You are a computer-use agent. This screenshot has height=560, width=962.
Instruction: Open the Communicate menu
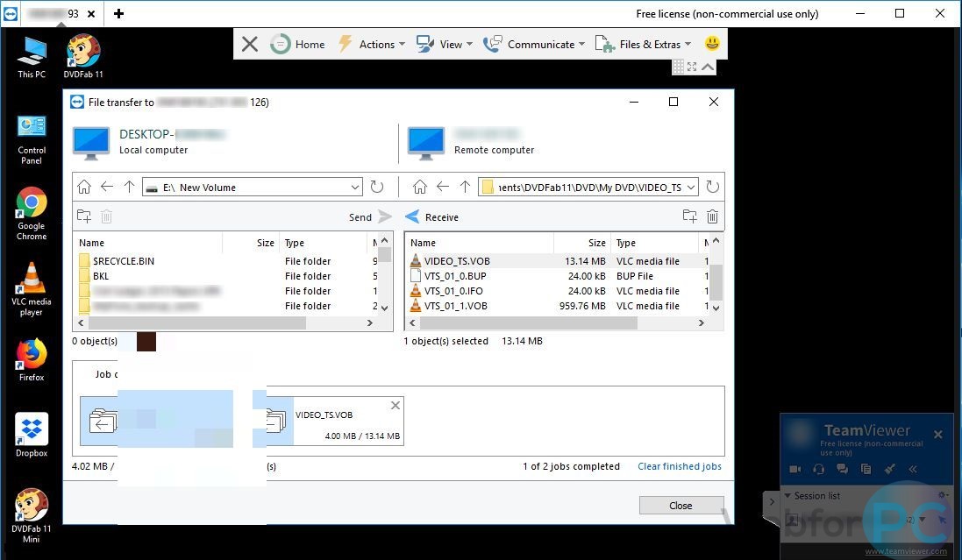pos(534,44)
